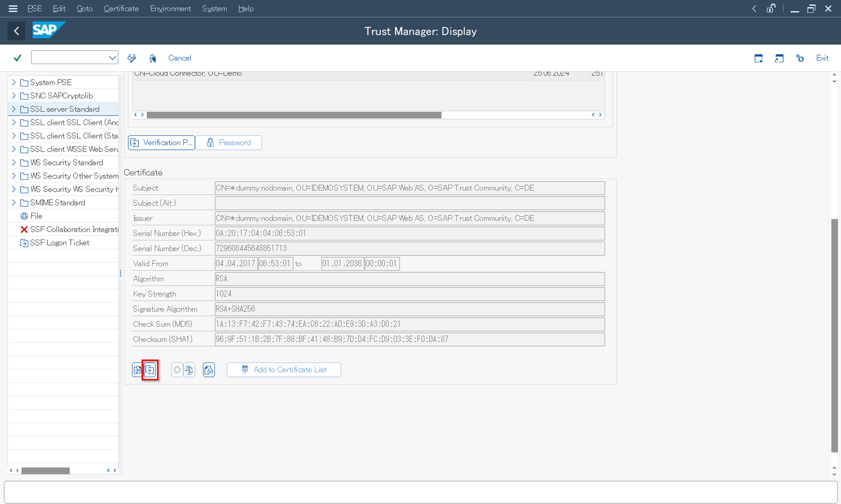Click the balance scales compare icon

tap(189, 369)
